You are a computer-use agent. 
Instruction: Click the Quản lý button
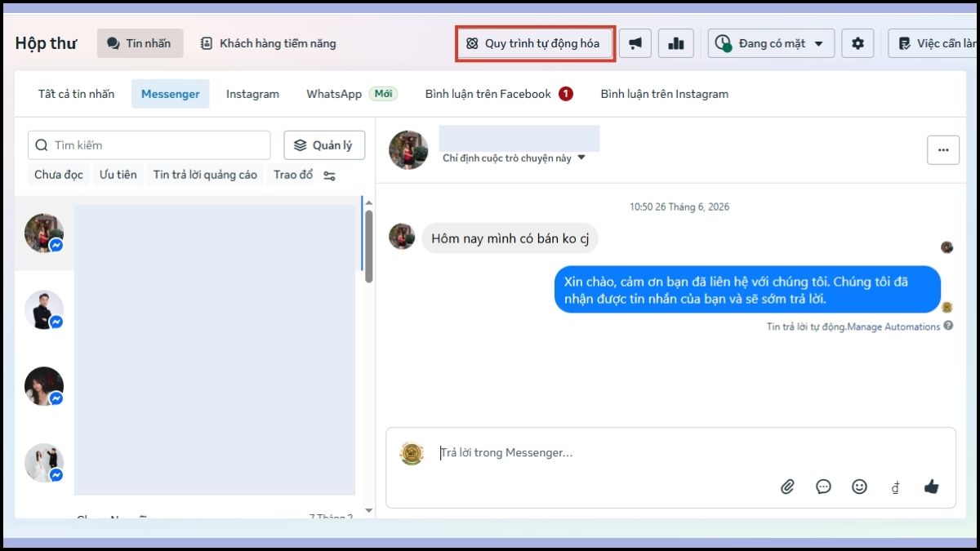(324, 145)
